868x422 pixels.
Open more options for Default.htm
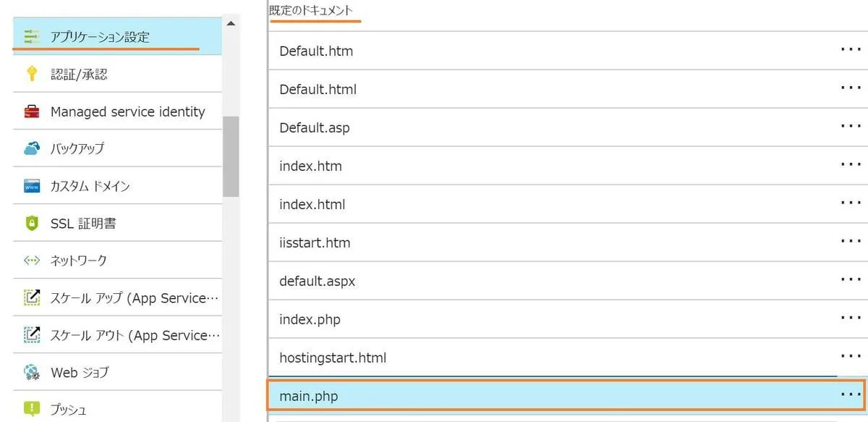[x=851, y=50]
